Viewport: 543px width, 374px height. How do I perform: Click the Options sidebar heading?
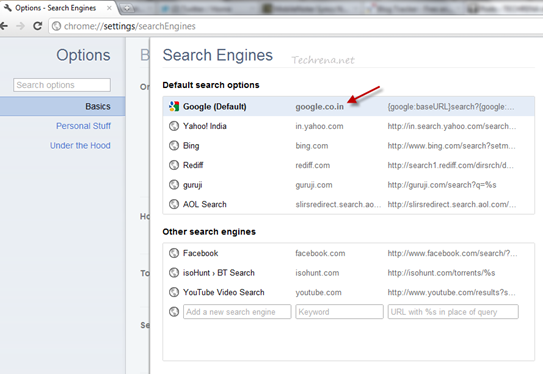[83, 55]
